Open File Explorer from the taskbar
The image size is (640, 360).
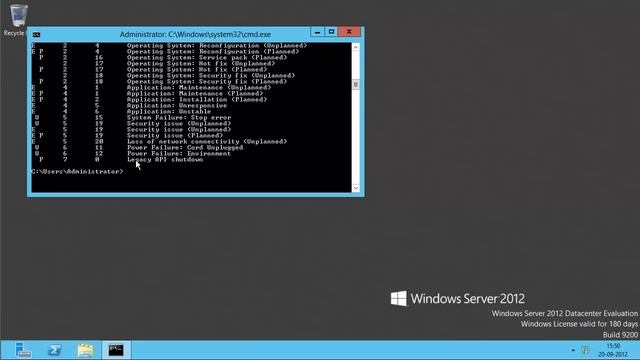point(85,350)
